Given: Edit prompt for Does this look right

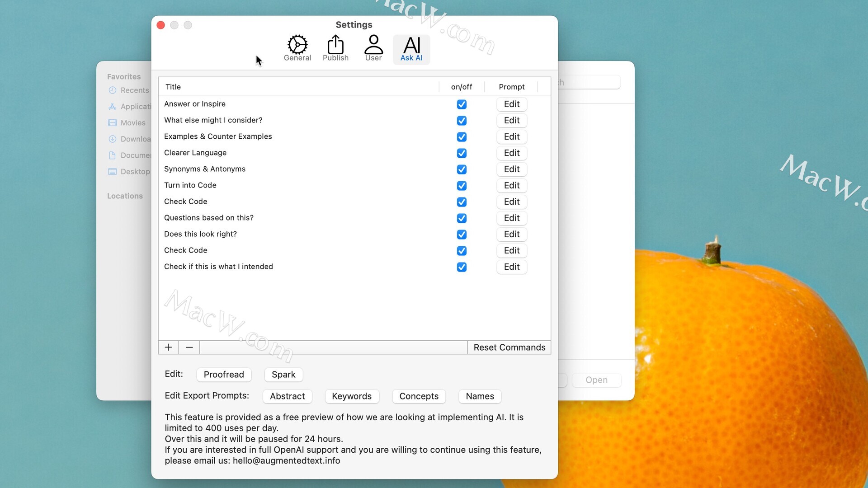Looking at the screenshot, I should click(512, 235).
